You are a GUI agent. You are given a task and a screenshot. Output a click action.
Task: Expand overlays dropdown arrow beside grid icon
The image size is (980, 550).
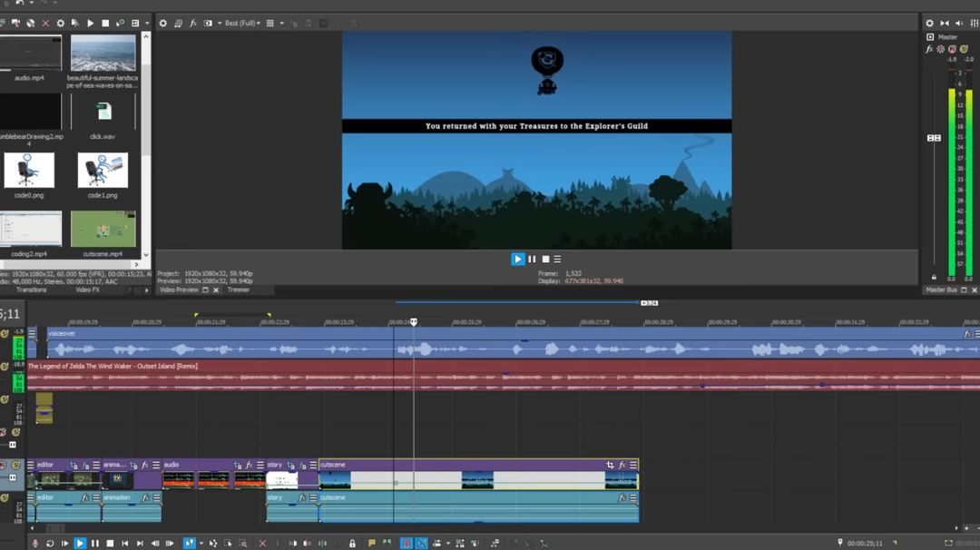[282, 23]
